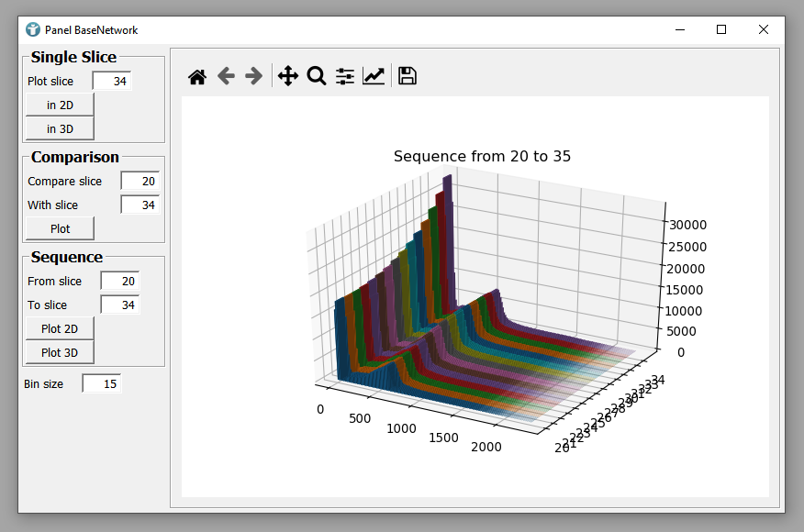This screenshot has height=532, width=804.
Task: Click the Compare slice input field
Action: click(140, 182)
